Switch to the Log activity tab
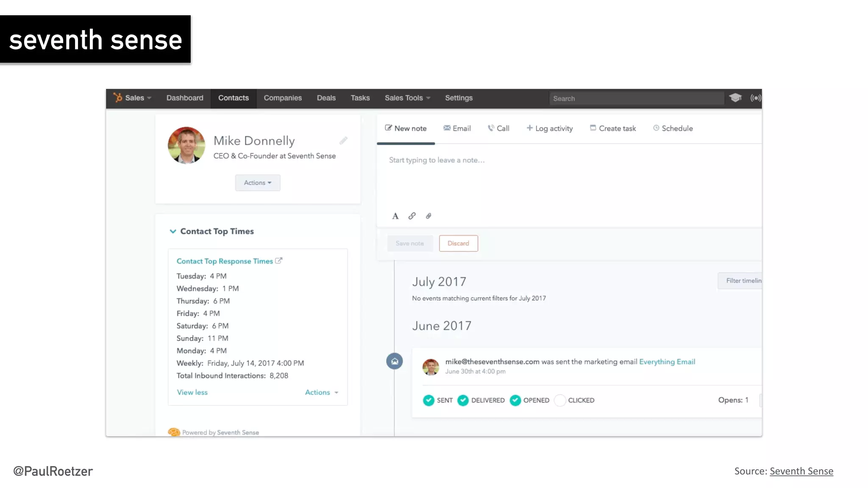Image resolution: width=868 pixels, height=488 pixels. [x=549, y=128]
